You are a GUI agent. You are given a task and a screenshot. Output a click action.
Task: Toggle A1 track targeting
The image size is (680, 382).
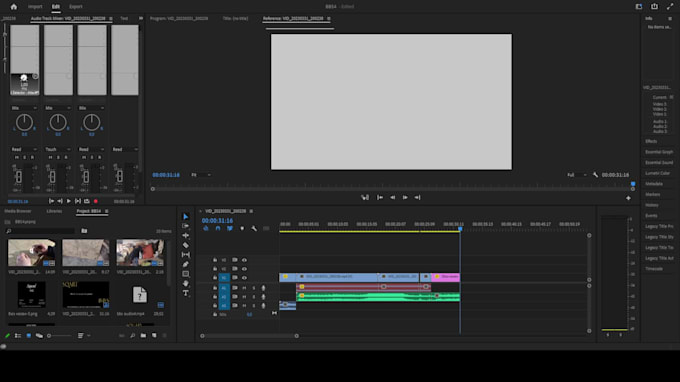pyautogui.click(x=224, y=288)
